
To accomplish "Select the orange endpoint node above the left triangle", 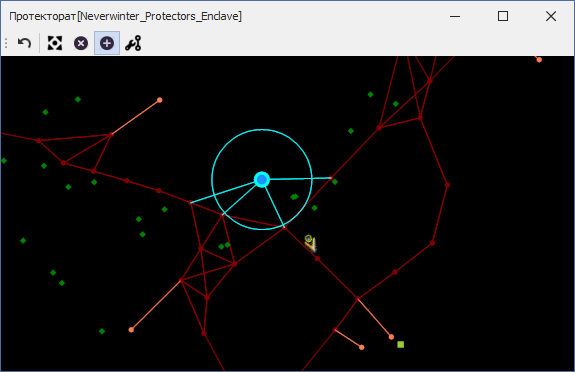I will pyautogui.click(x=160, y=100).
